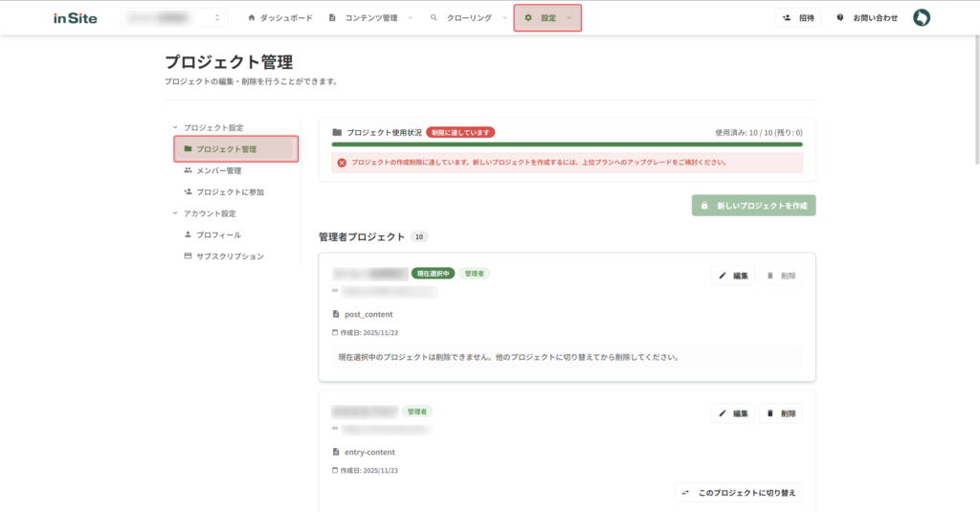Click the お問い合わせ help icon
Viewport: 980px width, 512px height.
point(840,17)
